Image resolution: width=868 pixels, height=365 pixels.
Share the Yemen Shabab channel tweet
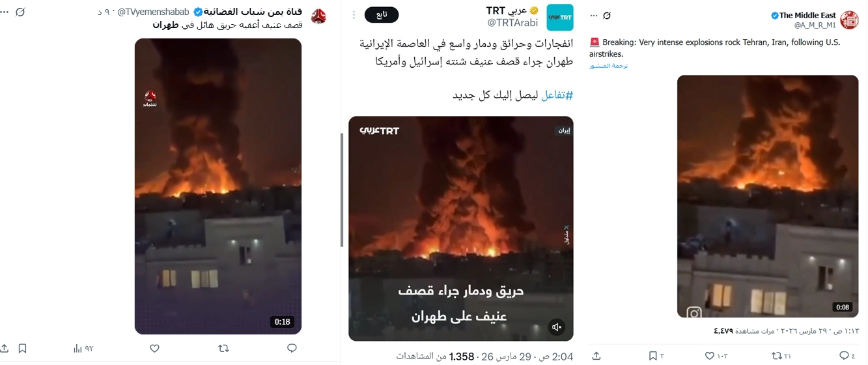[x=4, y=349]
